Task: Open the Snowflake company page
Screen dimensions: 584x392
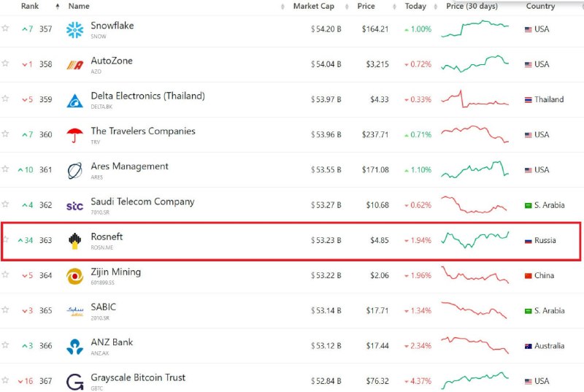Action: tap(112, 26)
